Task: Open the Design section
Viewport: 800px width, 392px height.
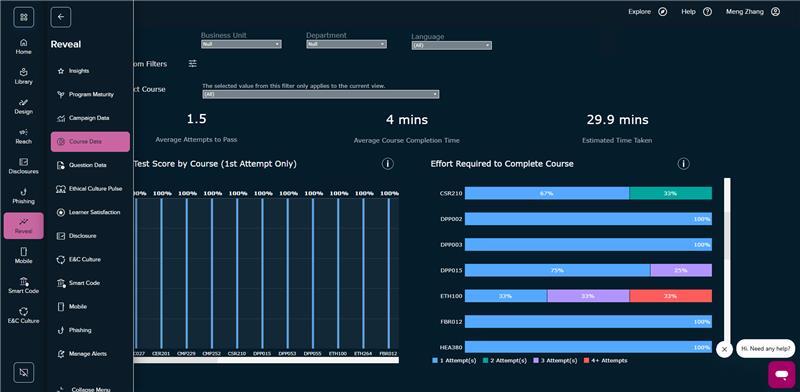Action: (x=23, y=106)
